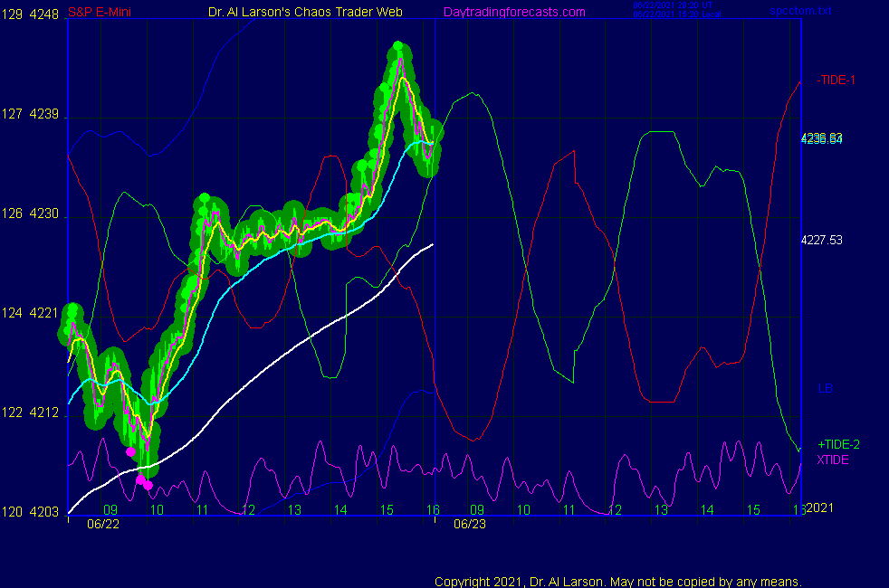This screenshot has width=889, height=588.
Task: Click the 14 hour label under 06/22
Action: click(340, 510)
